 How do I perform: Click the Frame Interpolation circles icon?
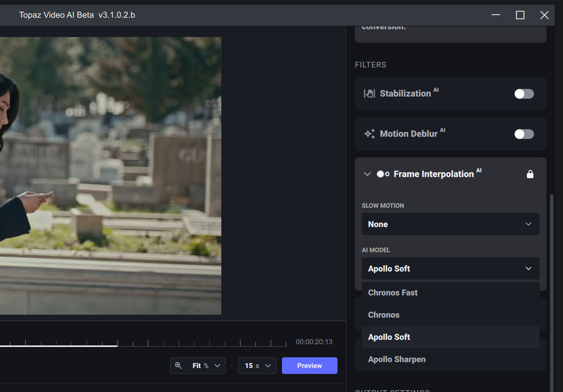[x=383, y=174]
